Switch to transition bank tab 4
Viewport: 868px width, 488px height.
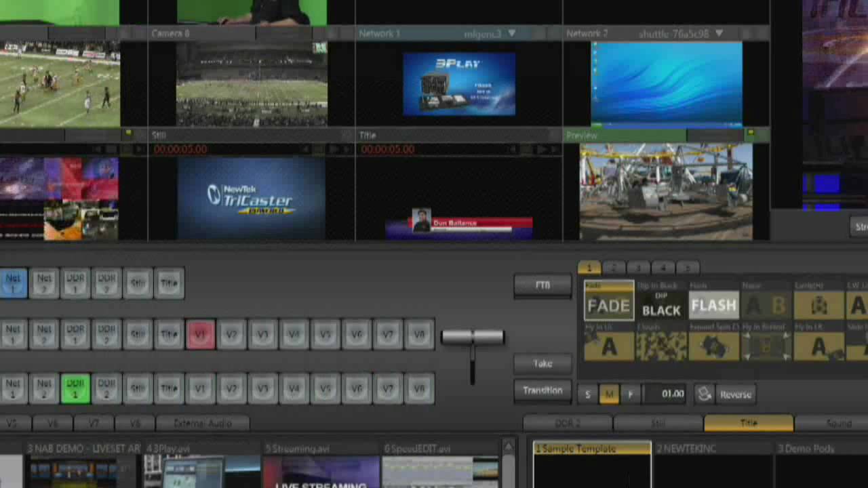pyautogui.click(x=663, y=268)
